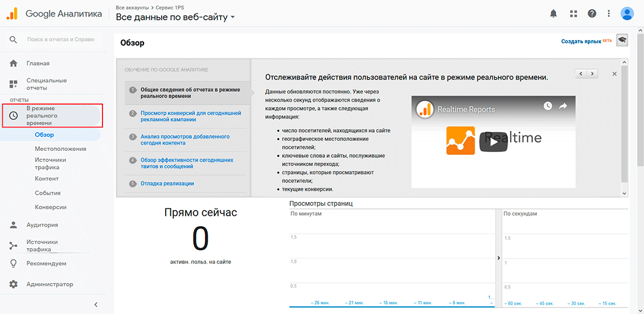Select Общие сведения об отчетах в режиме реального времени
The image size is (644, 314).
190,93
